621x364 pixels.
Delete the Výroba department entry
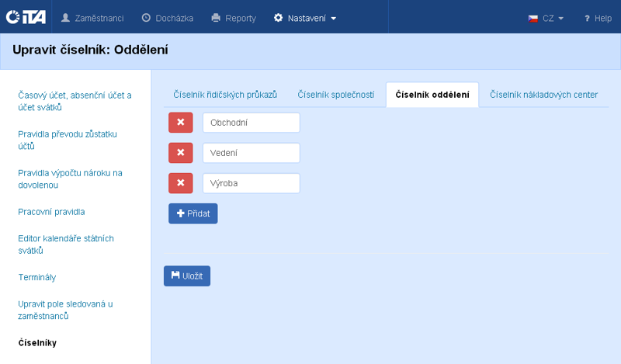181,183
